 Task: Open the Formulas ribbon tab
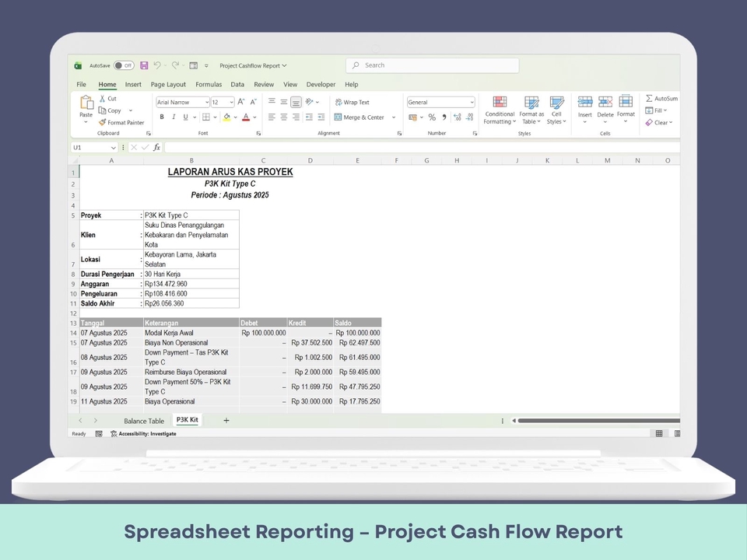(x=209, y=84)
